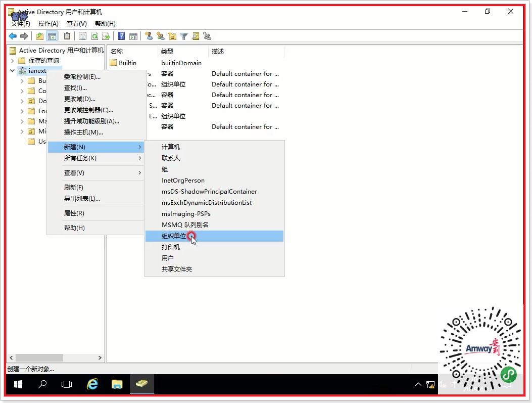Viewport: 532px width, 403px height.
Task: Toggle the show/hide action pane icon
Action: pos(133,36)
